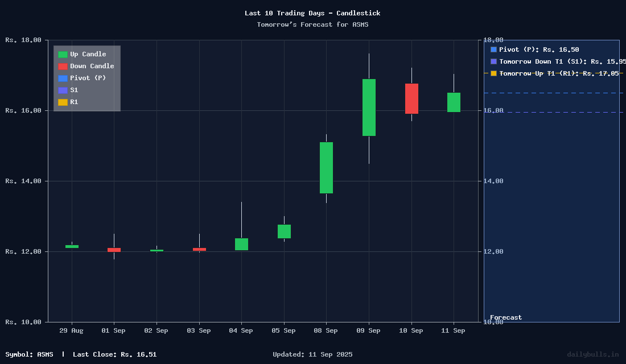This screenshot has width=626, height=364.
Task: Select the 03 Sep red candle
Action: pyautogui.click(x=199, y=250)
